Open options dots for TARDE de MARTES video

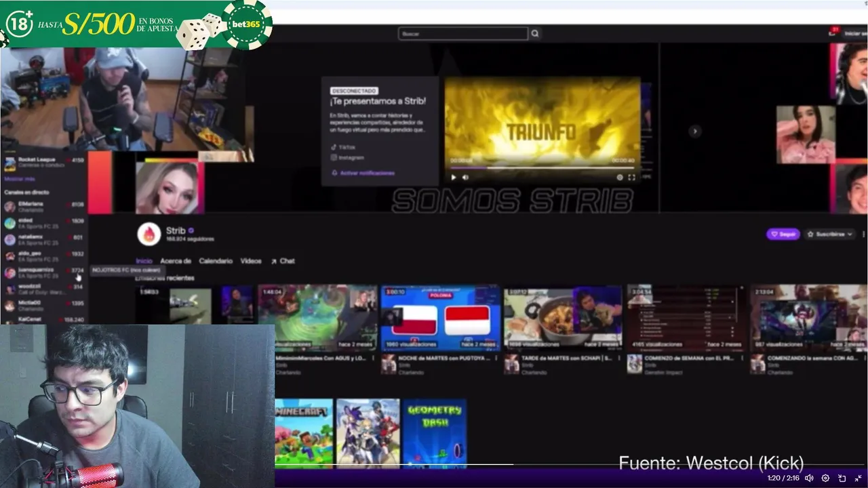[x=619, y=359]
